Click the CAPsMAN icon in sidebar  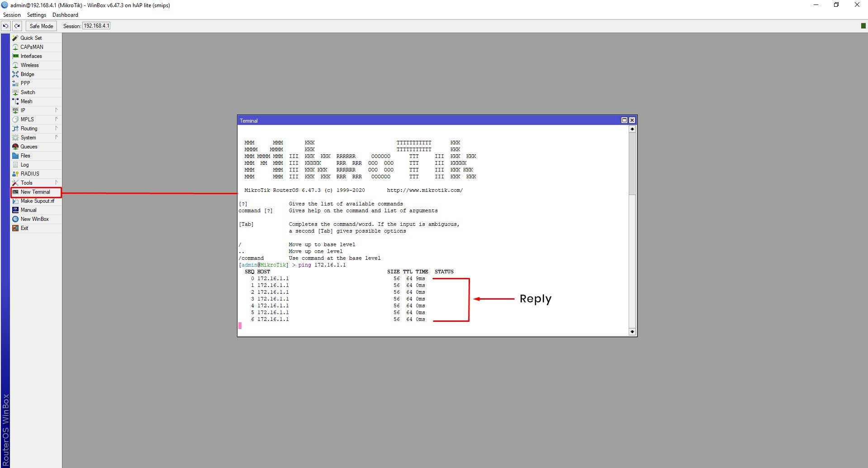click(x=15, y=47)
